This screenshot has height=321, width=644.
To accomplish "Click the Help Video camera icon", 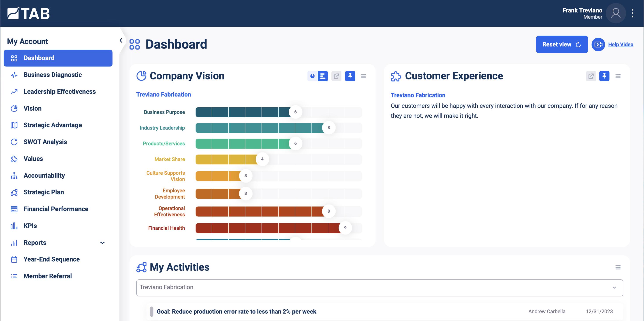I will (x=598, y=45).
